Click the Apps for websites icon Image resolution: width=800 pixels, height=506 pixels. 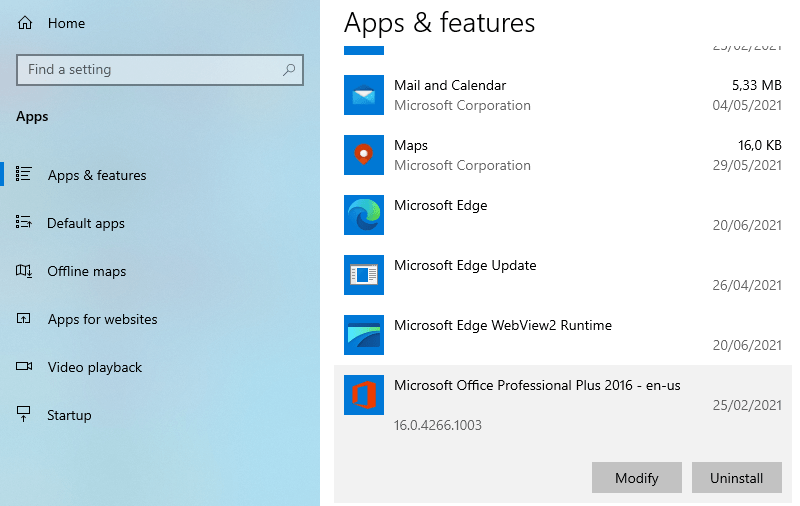(23, 319)
